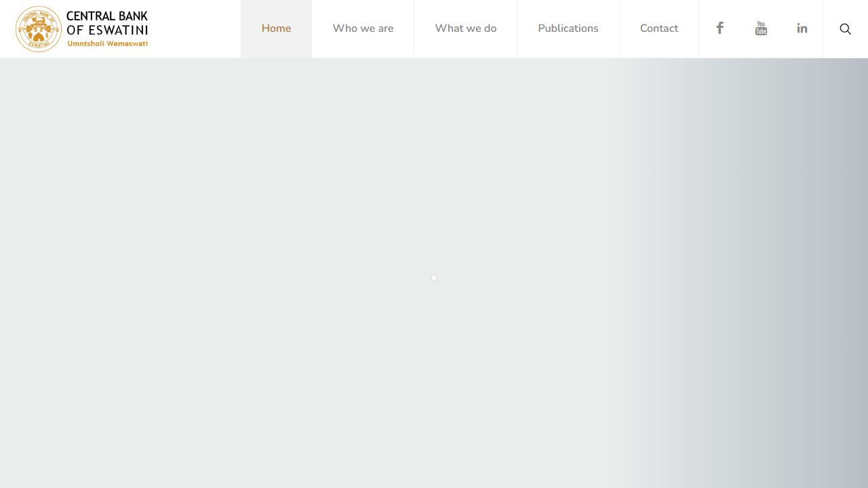The width and height of the screenshot is (868, 488).
Task: Click the circular bank emblem logo
Action: pyautogui.click(x=39, y=29)
